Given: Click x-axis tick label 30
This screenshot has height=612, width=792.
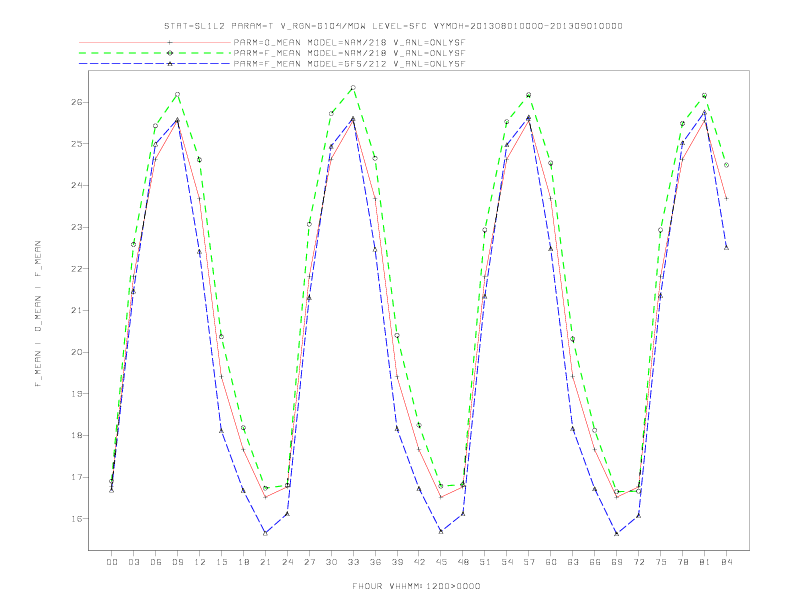Looking at the screenshot, I should pos(331,562).
